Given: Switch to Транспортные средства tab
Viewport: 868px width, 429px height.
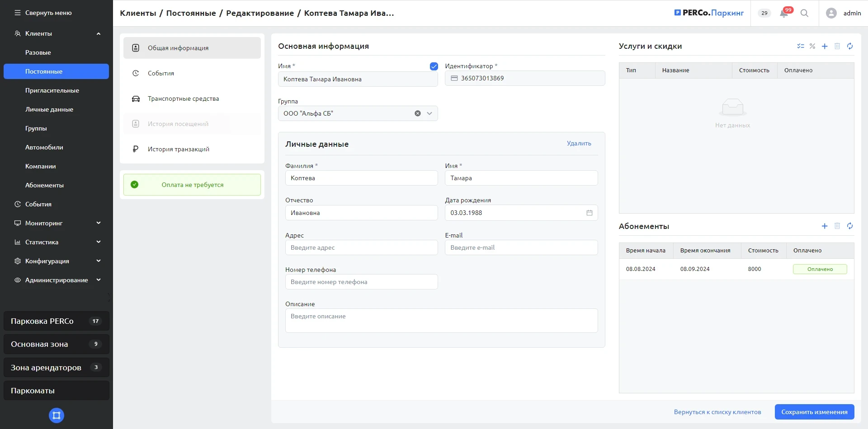Looking at the screenshot, I should tap(183, 98).
